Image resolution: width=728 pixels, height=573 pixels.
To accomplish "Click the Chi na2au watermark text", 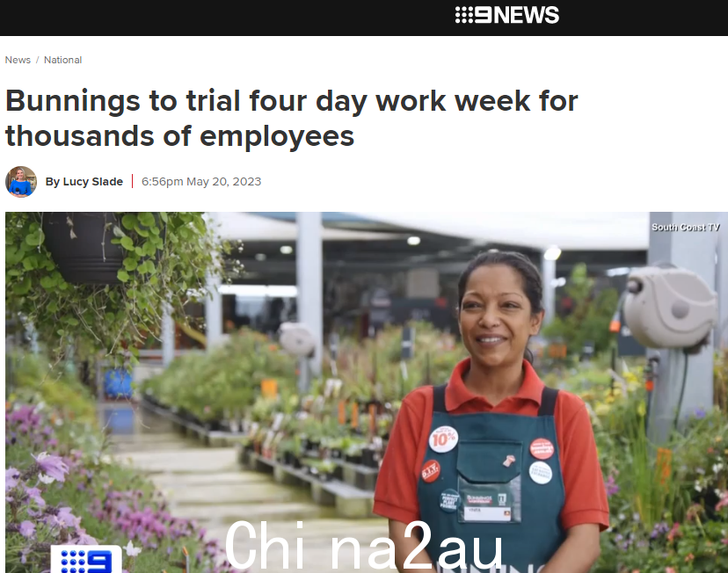I will [x=363, y=546].
